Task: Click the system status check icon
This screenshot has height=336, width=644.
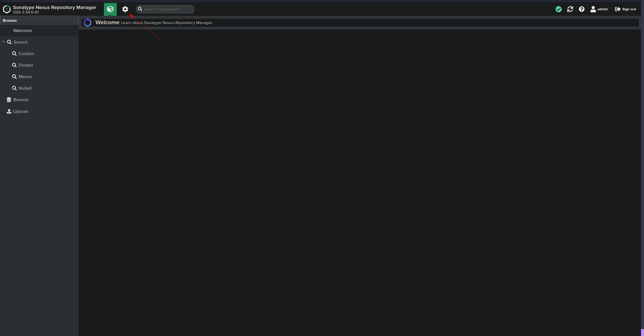Action: 558,9
